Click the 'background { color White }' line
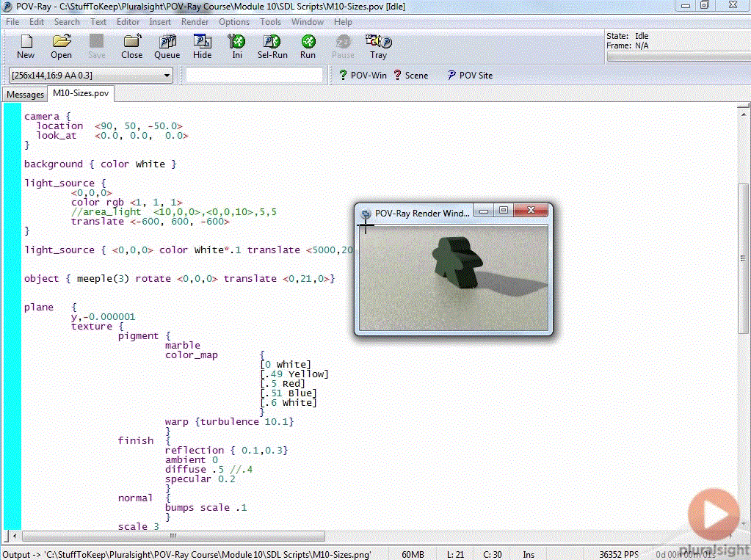The height and width of the screenshot is (560, 751). click(100, 164)
